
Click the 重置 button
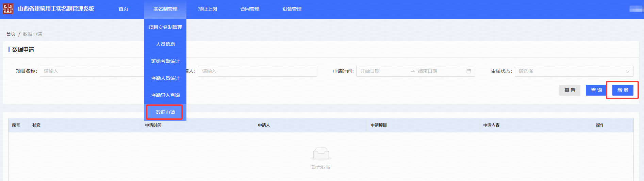click(570, 90)
